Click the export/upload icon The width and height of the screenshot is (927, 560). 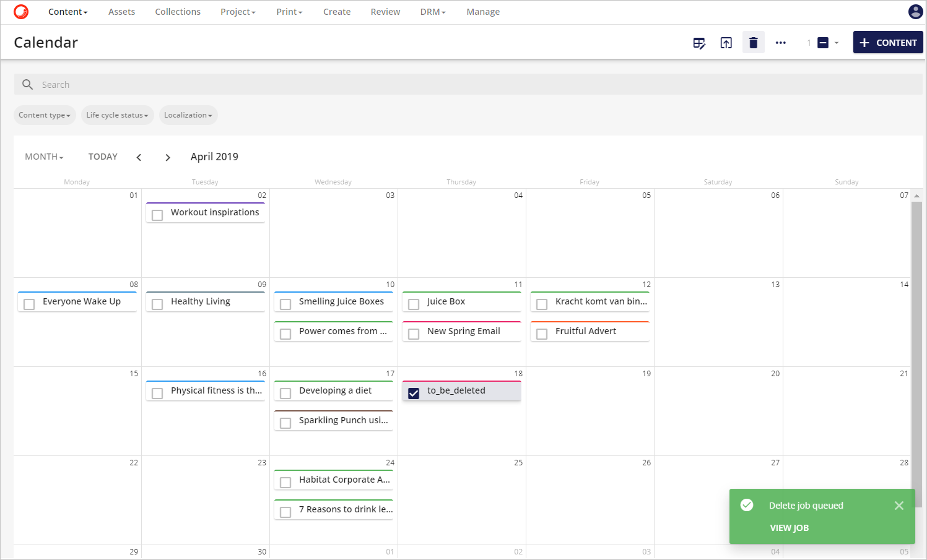[x=726, y=42]
